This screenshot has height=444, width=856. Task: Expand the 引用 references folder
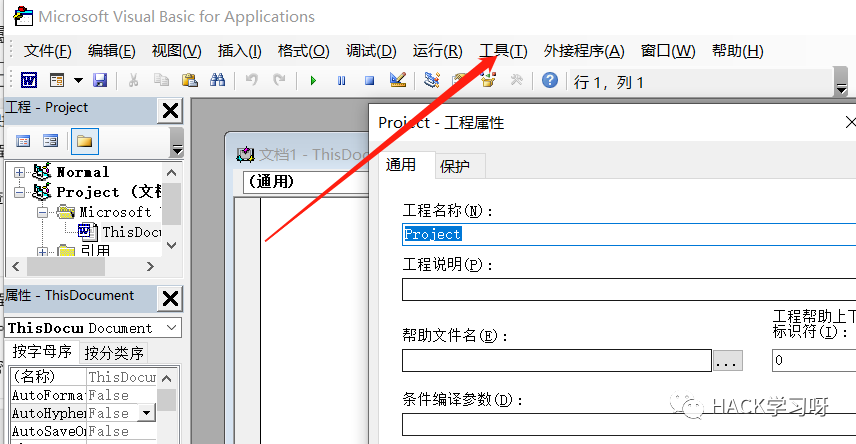(42, 252)
